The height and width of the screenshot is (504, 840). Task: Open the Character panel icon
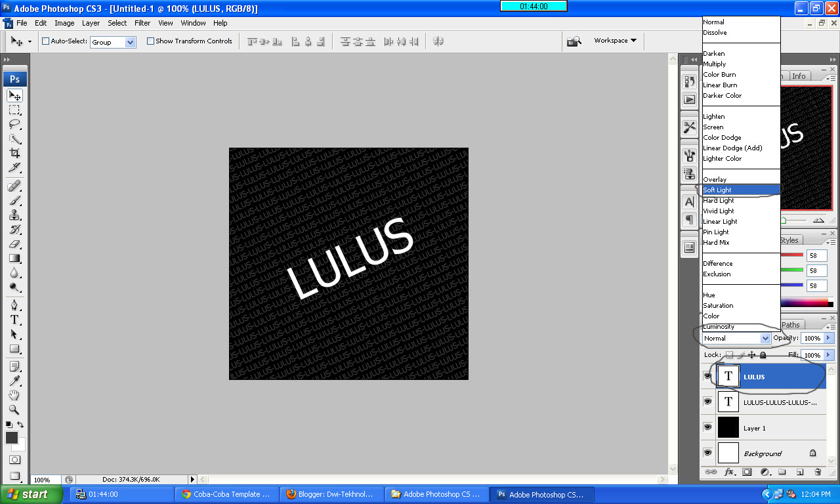[689, 202]
